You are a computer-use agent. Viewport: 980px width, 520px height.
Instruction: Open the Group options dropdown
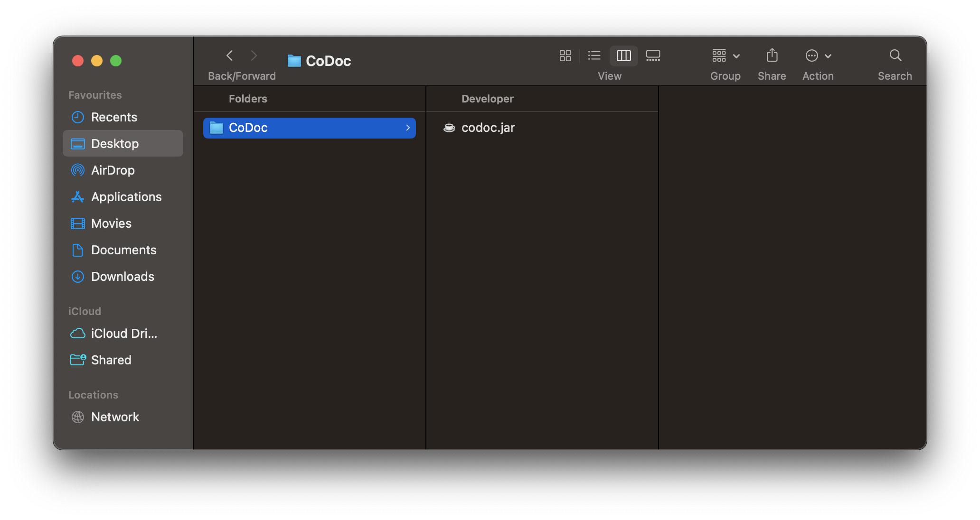coord(726,56)
